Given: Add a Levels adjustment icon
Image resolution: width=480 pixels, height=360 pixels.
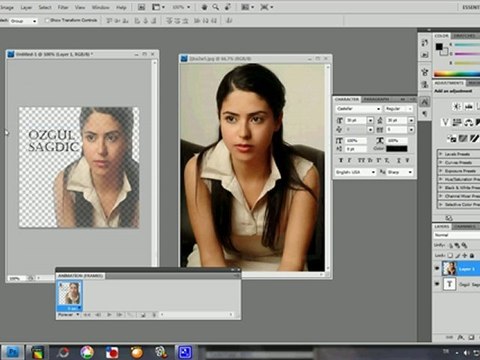Looking at the screenshot, I should pyautogui.click(x=469, y=107).
